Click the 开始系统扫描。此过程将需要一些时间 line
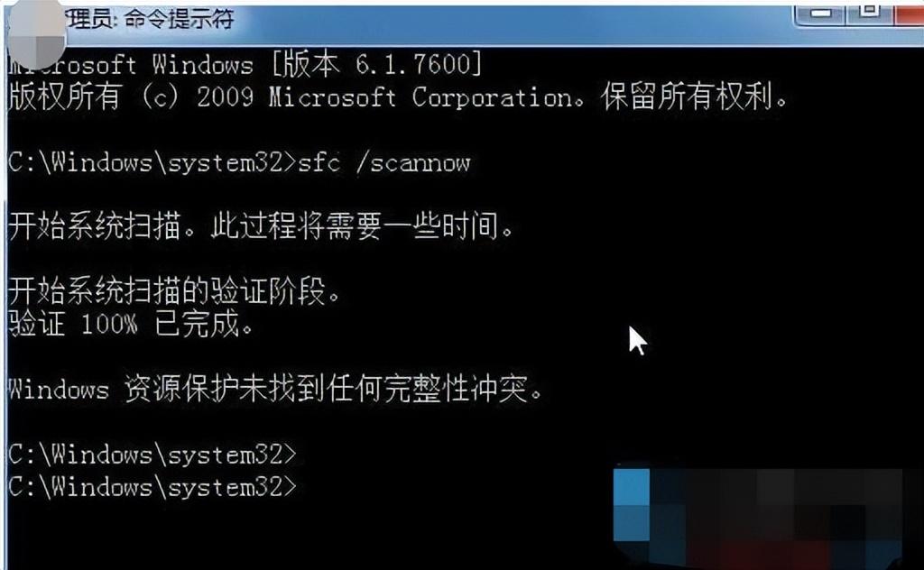 [261, 226]
